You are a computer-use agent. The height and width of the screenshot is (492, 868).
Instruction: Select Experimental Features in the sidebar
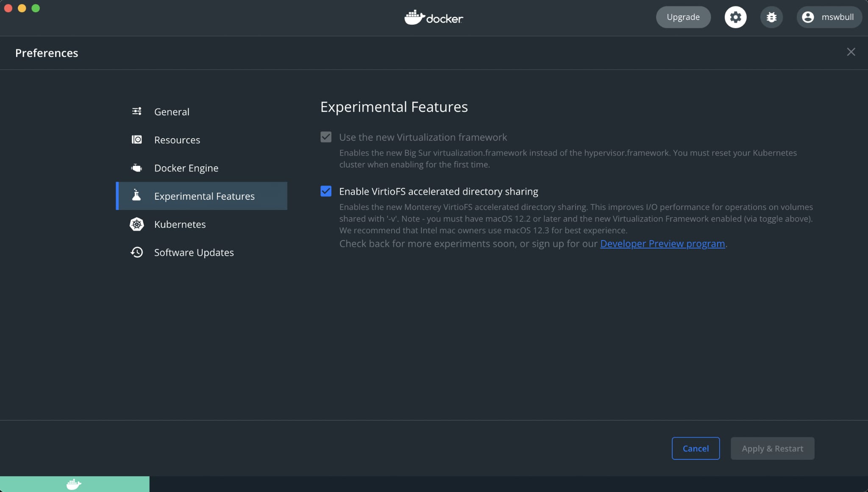(x=202, y=196)
